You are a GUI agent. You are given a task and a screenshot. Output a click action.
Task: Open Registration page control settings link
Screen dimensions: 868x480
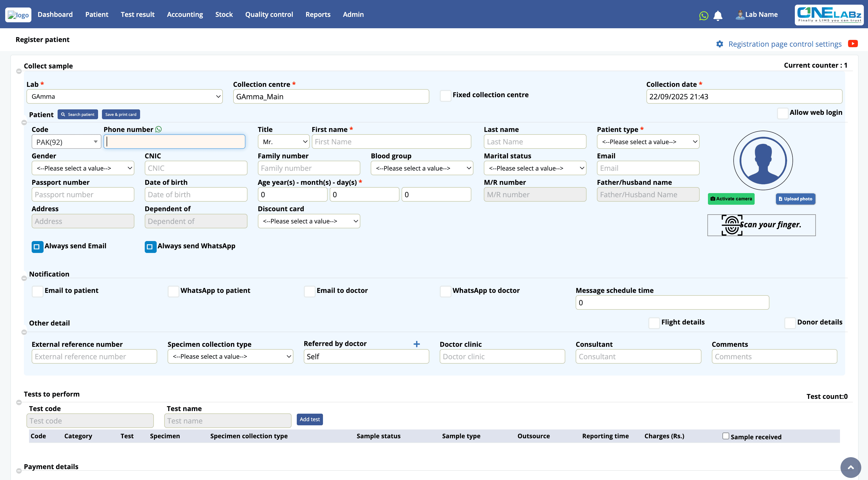pyautogui.click(x=785, y=44)
